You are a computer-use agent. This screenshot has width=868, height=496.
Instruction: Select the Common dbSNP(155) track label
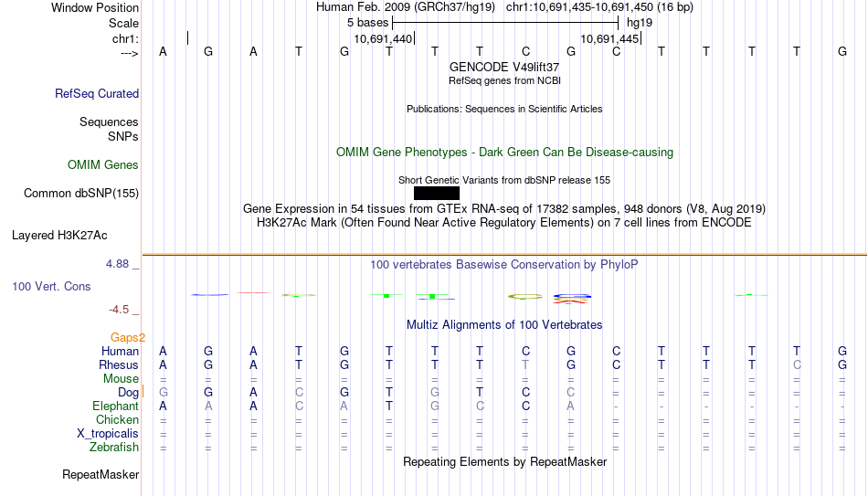[x=81, y=194]
